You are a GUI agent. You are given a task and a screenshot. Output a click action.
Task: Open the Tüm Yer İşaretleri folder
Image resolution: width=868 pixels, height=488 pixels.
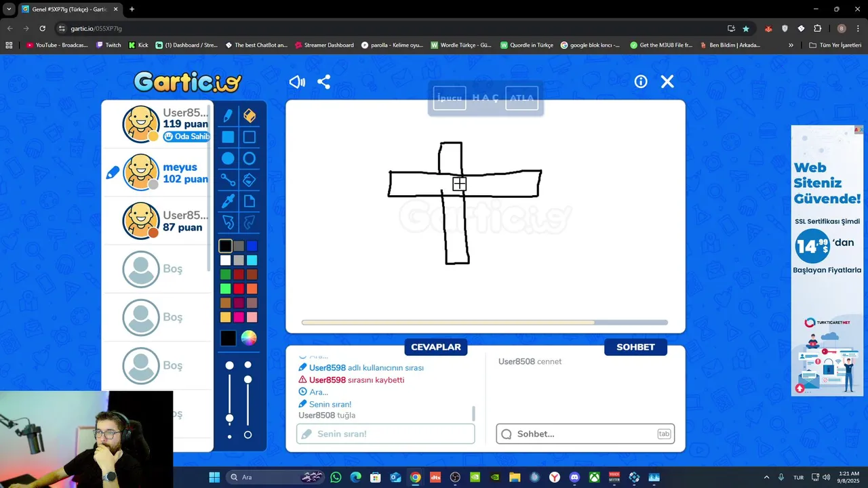[835, 45]
